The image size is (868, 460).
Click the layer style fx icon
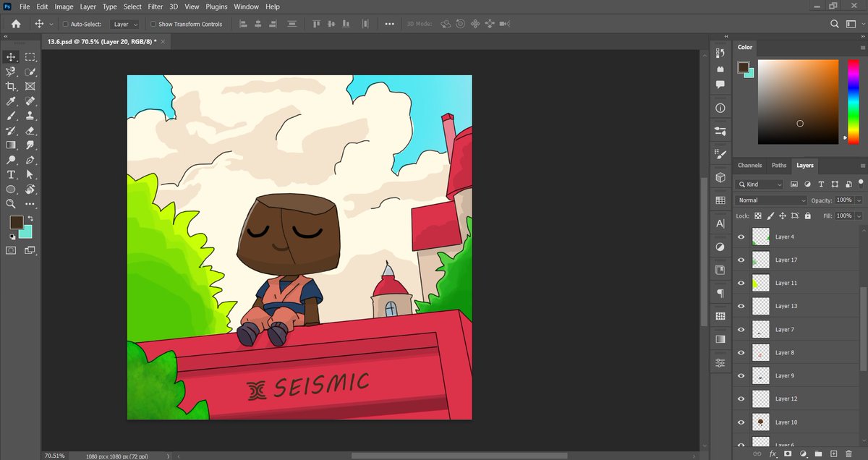(x=773, y=453)
